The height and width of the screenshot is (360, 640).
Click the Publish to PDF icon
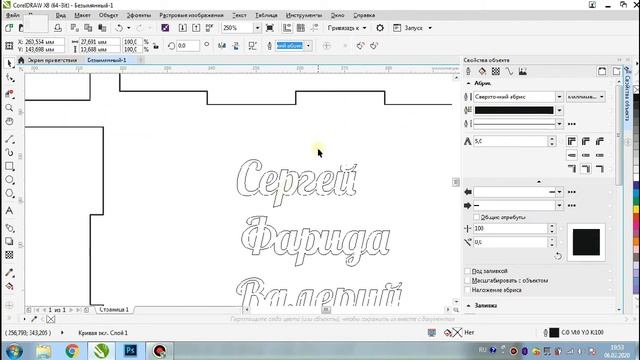click(x=209, y=28)
